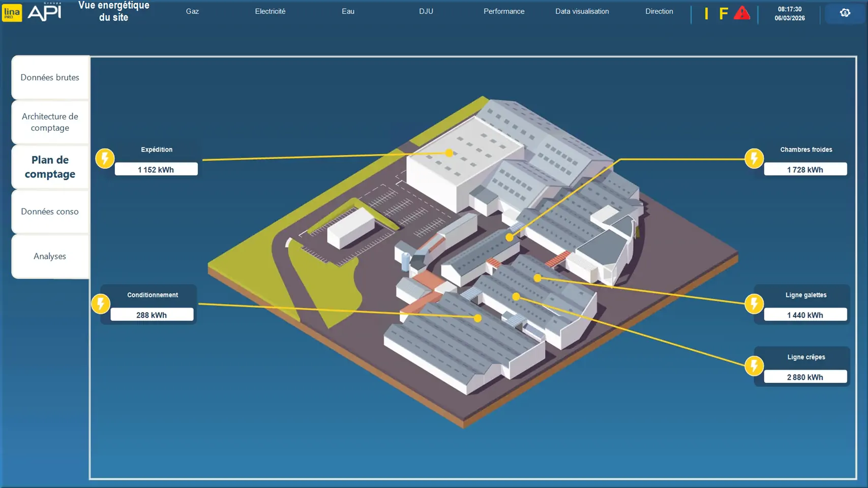This screenshot has height=488, width=868.
Task: Click the Conditionnement lightning bolt icon
Action: pos(101,303)
